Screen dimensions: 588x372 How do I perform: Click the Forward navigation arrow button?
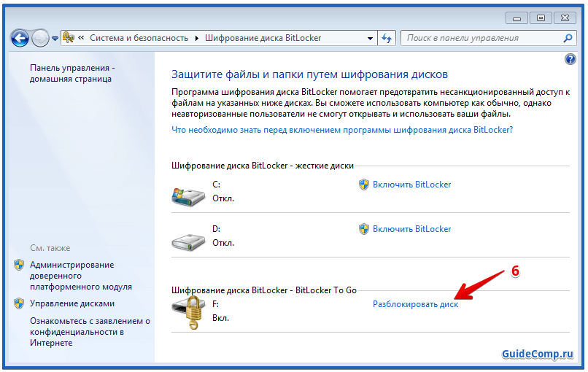pyautogui.click(x=40, y=38)
